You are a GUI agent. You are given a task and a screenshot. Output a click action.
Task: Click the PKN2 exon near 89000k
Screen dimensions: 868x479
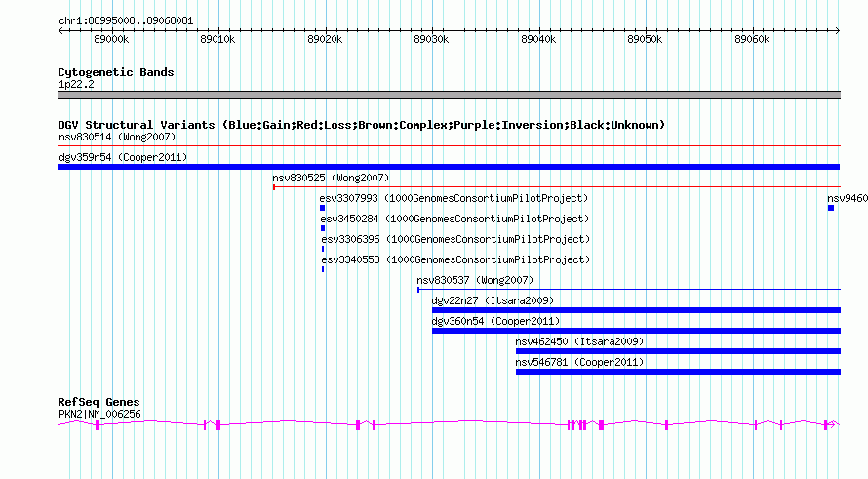coord(98,424)
